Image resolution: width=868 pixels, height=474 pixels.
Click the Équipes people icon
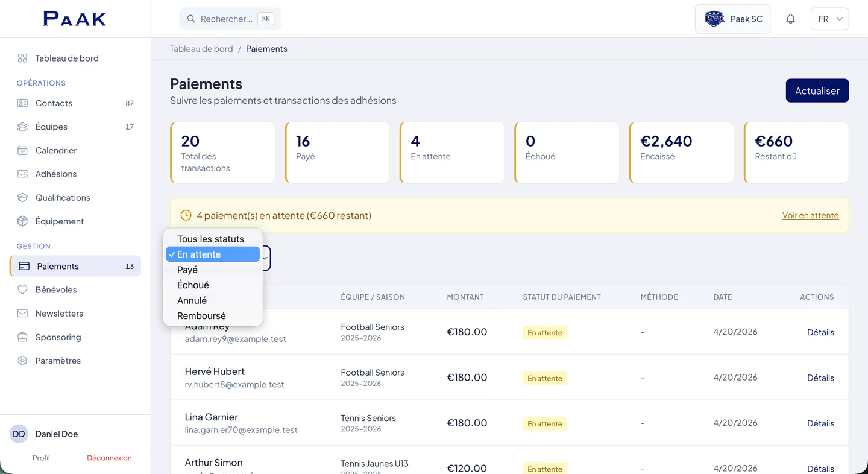(22, 127)
